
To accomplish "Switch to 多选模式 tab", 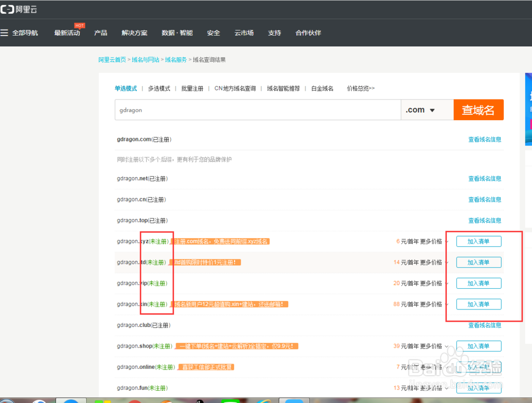I will [159, 88].
